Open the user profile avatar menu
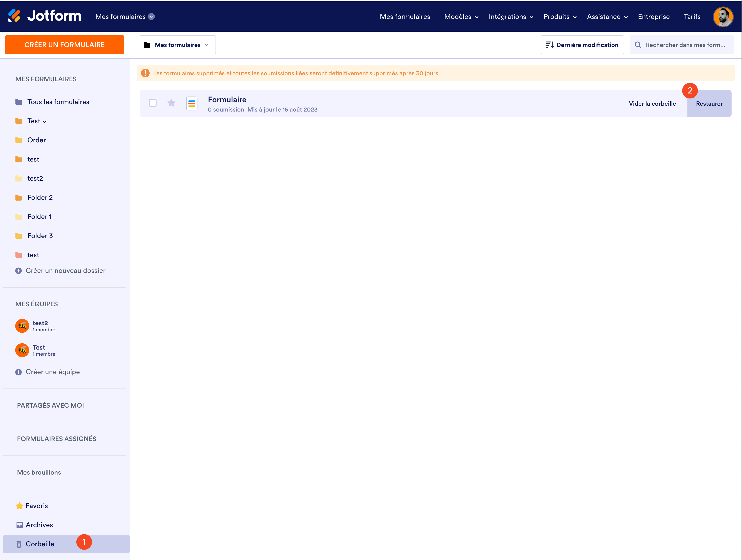742x560 pixels. click(x=723, y=17)
